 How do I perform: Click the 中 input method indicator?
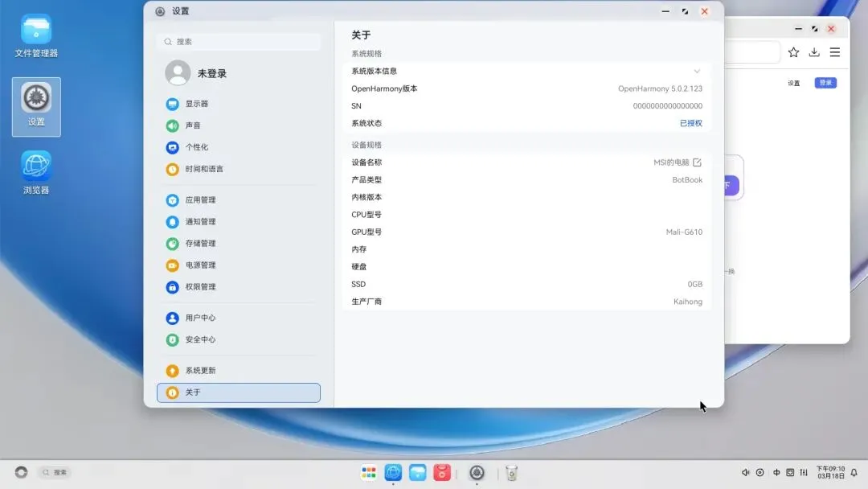click(x=776, y=472)
